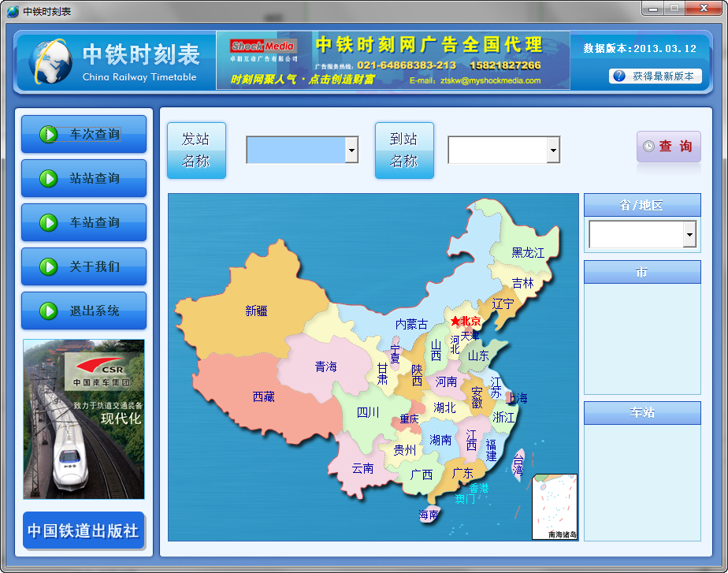Select 新疆 on the map
This screenshot has width=728, height=573.
coord(256,311)
